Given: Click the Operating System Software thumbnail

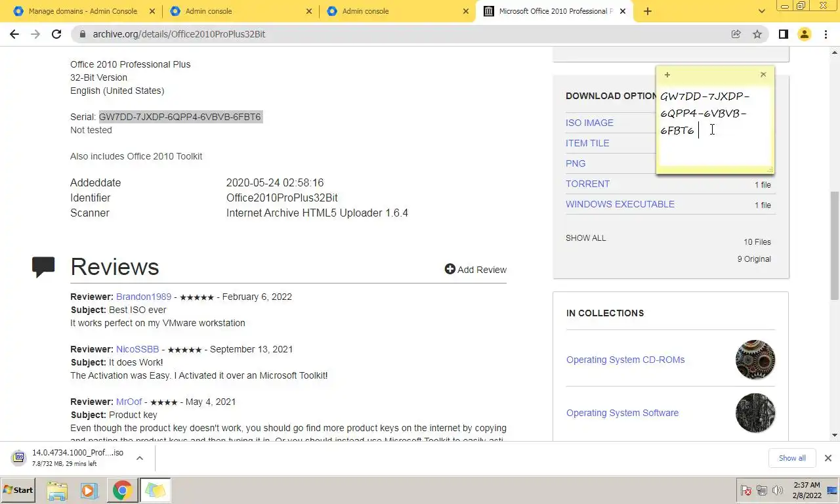Looking at the screenshot, I should pyautogui.click(x=755, y=413).
